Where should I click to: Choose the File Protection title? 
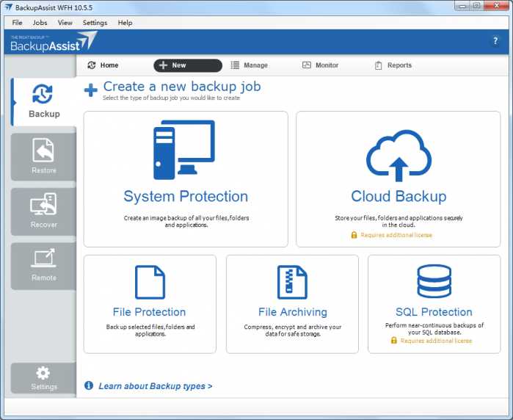point(149,312)
